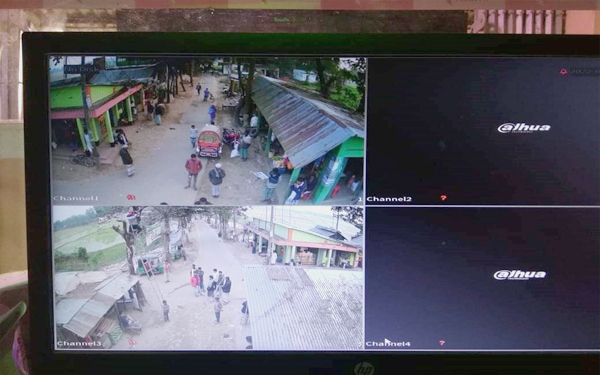Screen dimensions: 600x375
Task: Click the red motion icon beside Channel3
Action: pos(132,342)
